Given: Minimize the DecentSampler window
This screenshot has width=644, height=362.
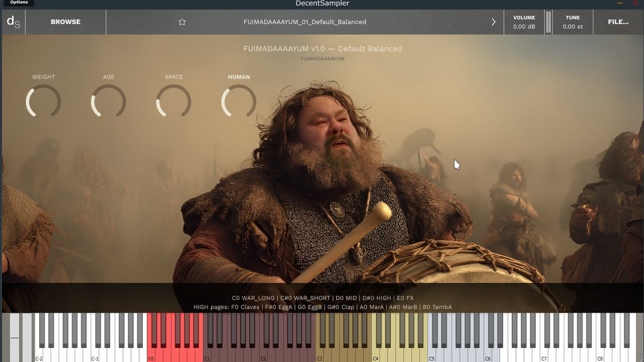Looking at the screenshot, I should pos(619,3).
